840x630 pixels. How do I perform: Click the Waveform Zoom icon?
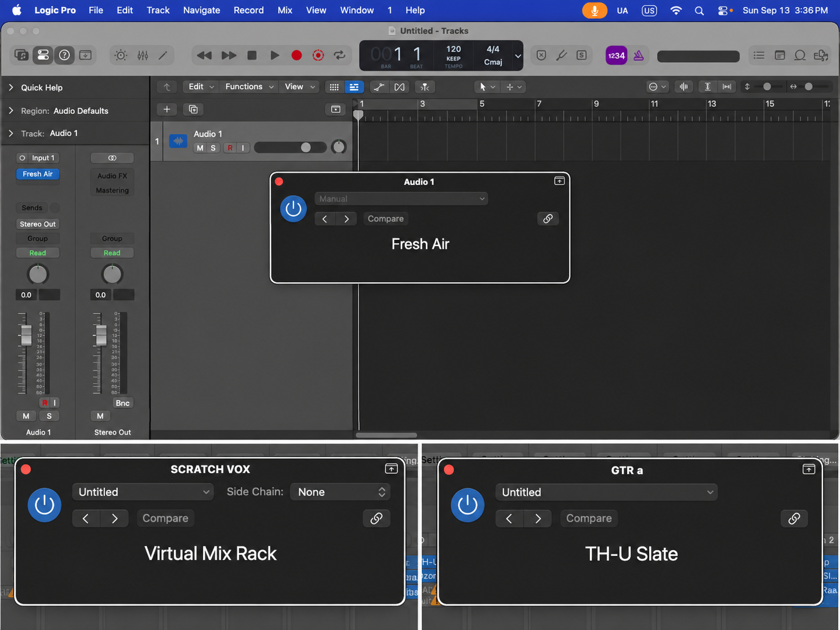tap(684, 86)
